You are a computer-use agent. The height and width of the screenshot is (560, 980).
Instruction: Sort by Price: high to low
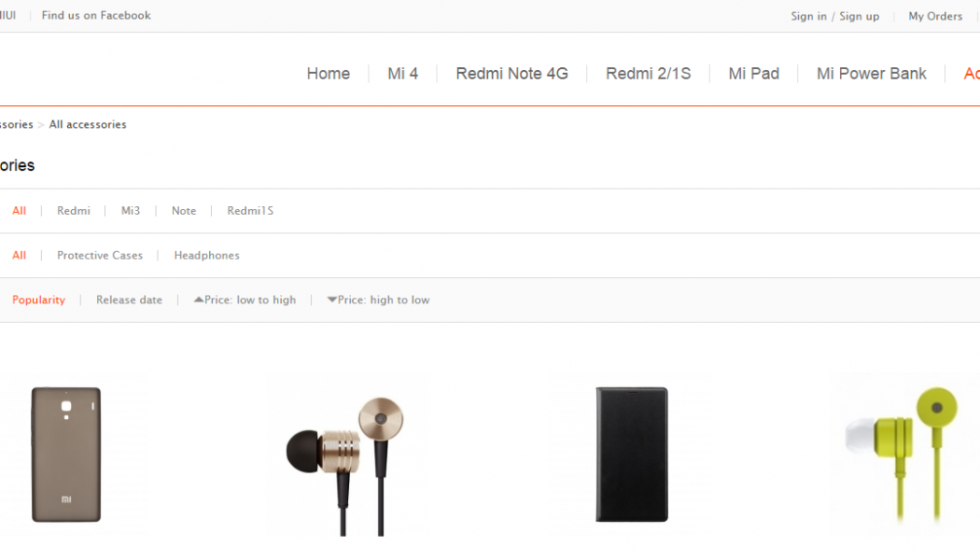point(379,301)
